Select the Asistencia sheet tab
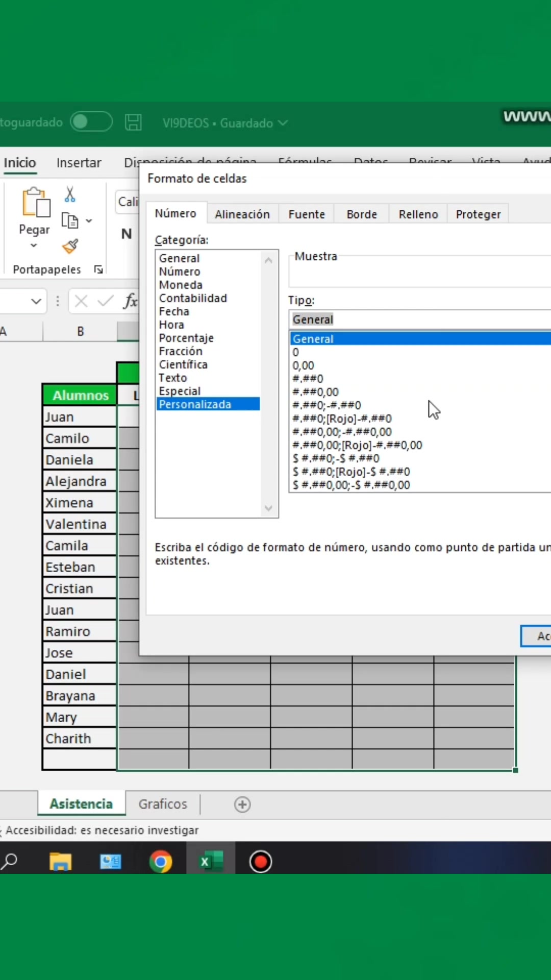This screenshot has height=980, width=551. click(81, 804)
